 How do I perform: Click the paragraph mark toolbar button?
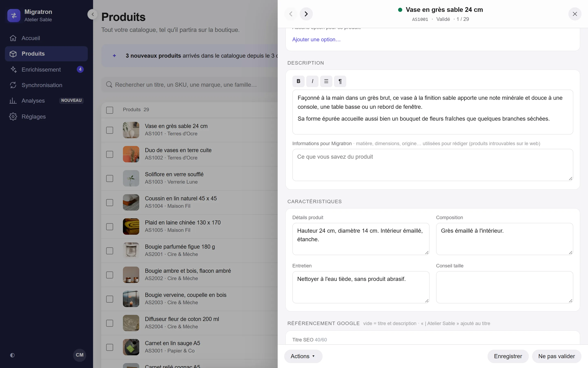[x=340, y=81]
